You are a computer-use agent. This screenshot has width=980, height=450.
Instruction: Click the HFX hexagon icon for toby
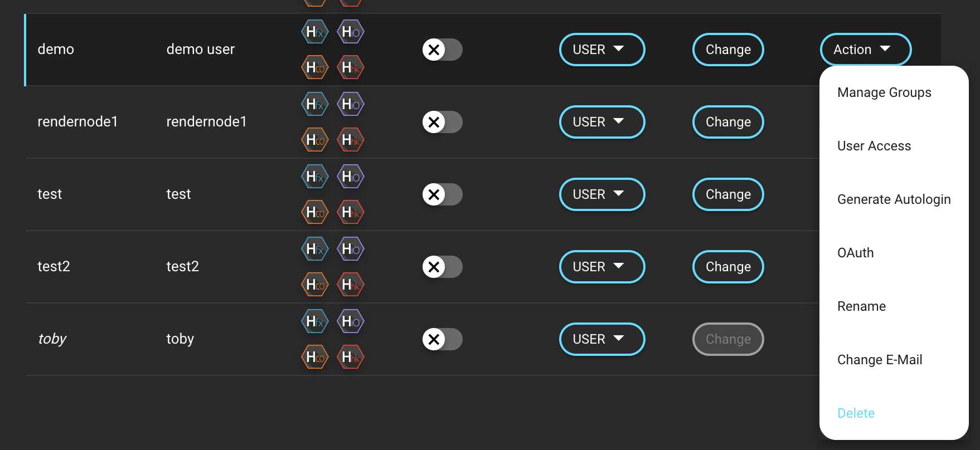[315, 321]
